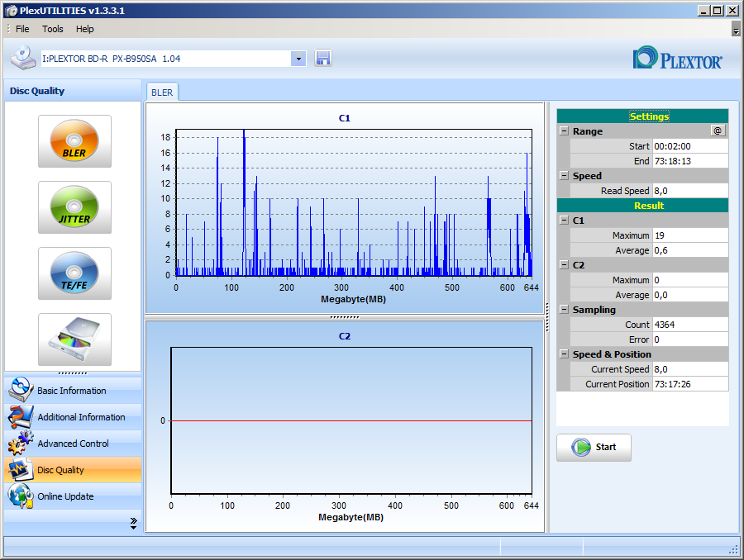Open the BLER disc test
This screenshot has height=560, width=744.
[x=74, y=141]
